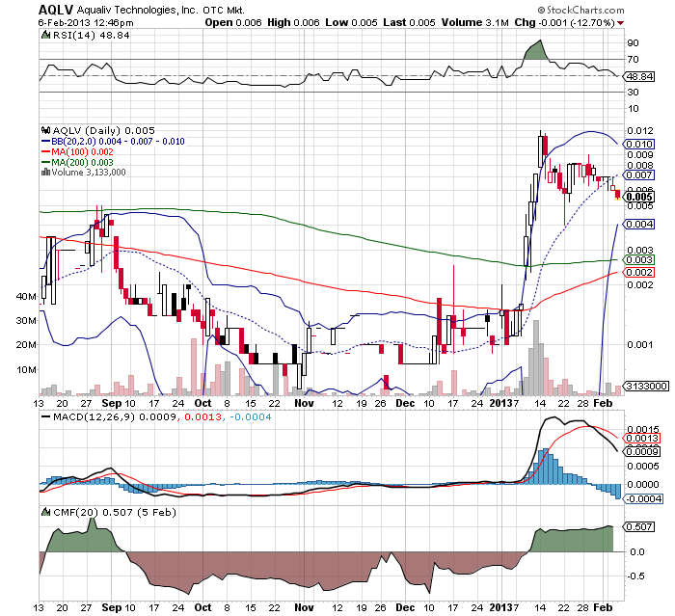Click the Aqualiv Technologies, Inc. company name
This screenshot has width=675, height=616.
(x=138, y=10)
